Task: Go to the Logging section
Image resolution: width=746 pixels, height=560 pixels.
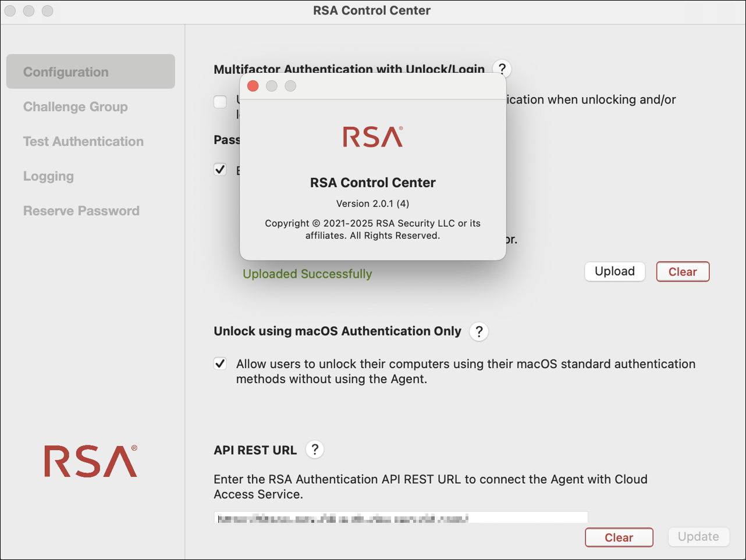Action: [x=48, y=176]
